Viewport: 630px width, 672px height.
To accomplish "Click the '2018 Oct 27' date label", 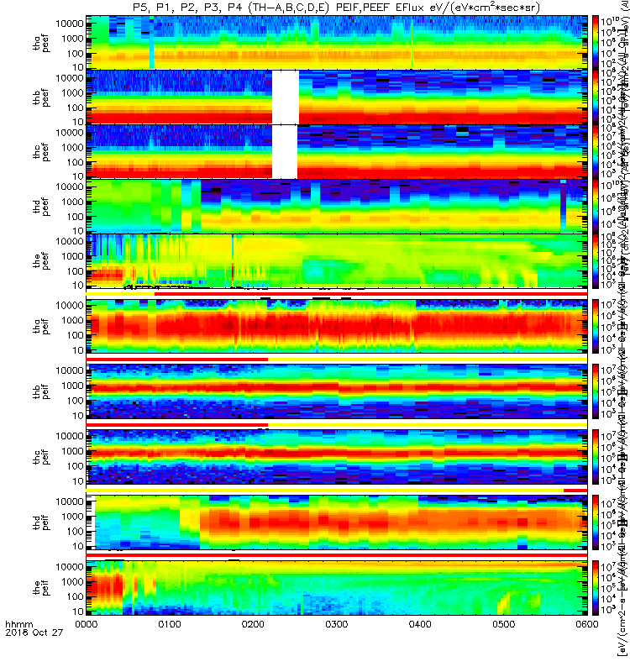I will pyautogui.click(x=34, y=633).
